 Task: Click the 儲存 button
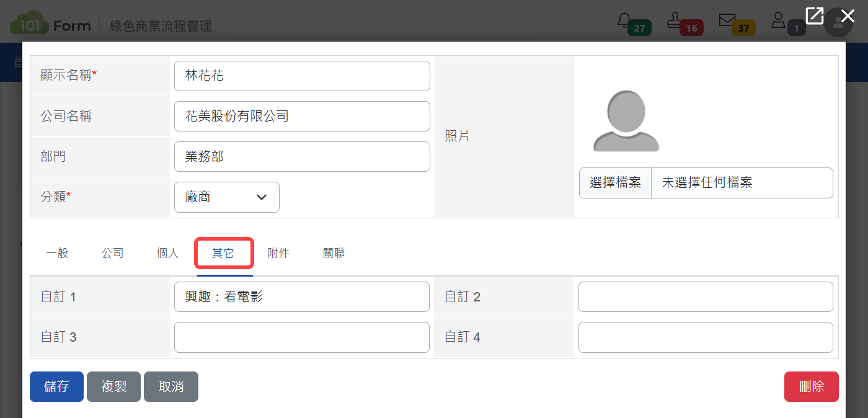(x=56, y=387)
